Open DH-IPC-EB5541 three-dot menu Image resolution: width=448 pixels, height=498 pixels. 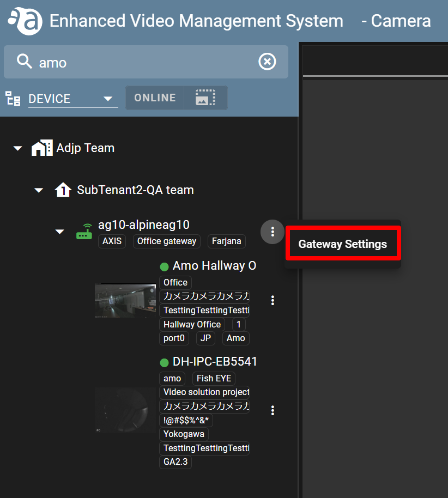(x=273, y=410)
